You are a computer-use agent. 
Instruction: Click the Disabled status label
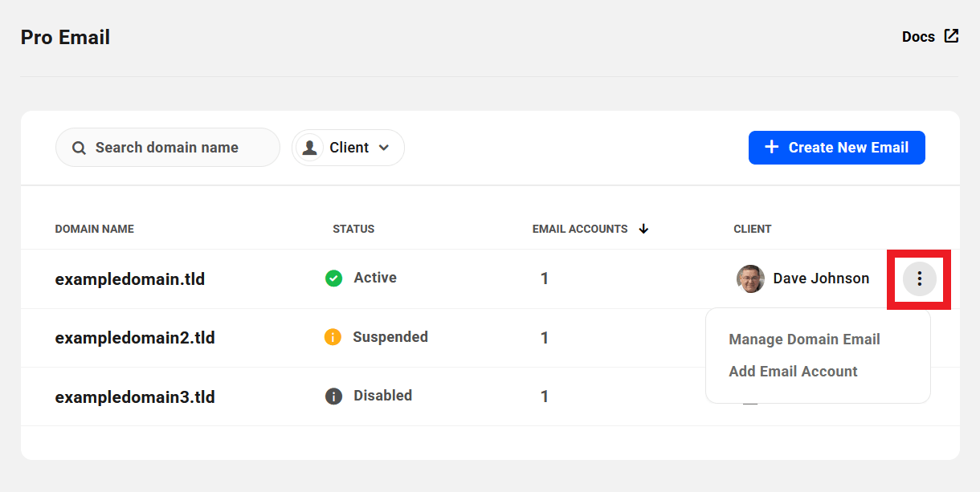click(x=383, y=396)
